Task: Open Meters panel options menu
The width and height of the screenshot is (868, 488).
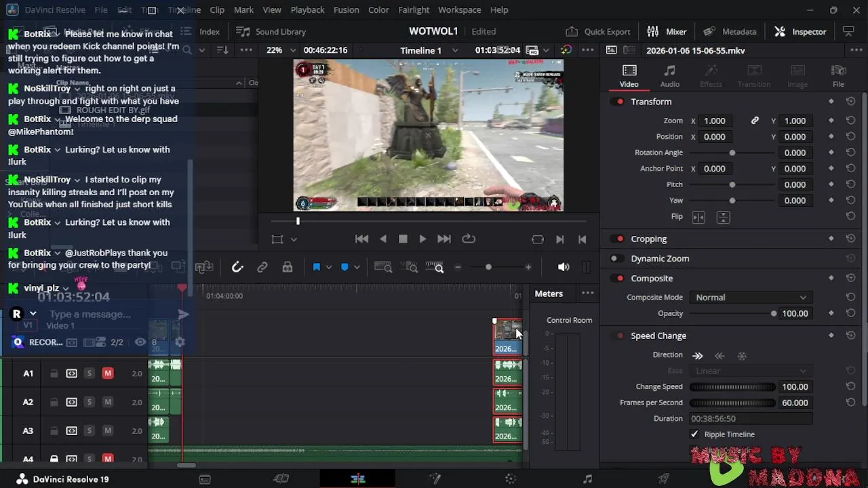Action: 587,293
